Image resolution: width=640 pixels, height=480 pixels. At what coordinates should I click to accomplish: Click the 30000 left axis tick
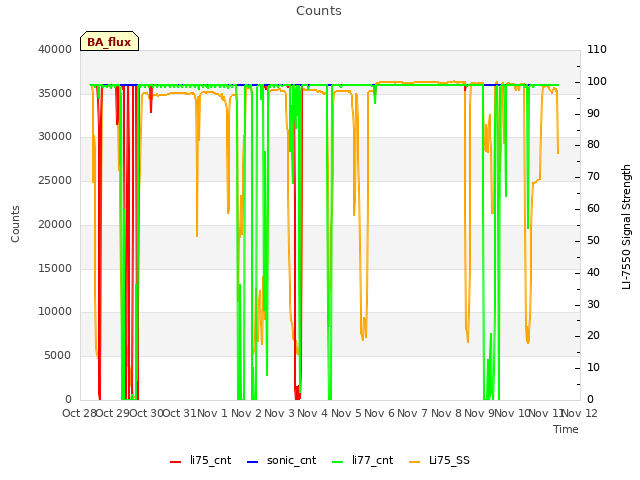pos(55,137)
